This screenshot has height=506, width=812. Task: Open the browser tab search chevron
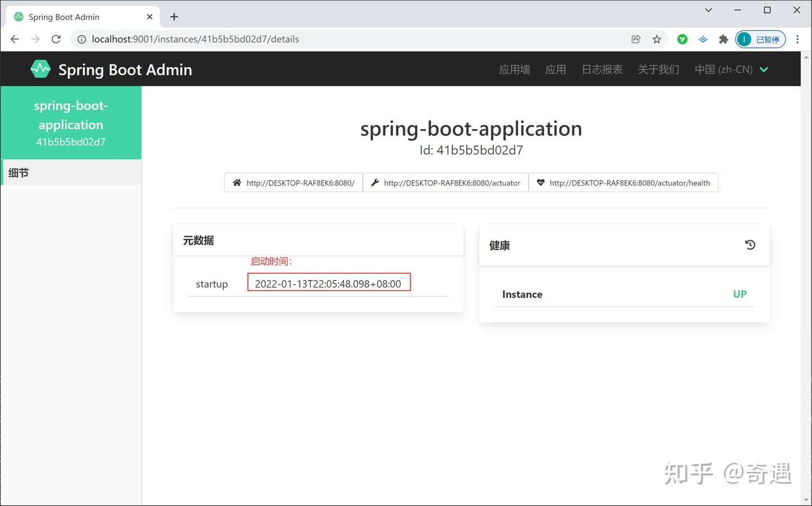708,10
